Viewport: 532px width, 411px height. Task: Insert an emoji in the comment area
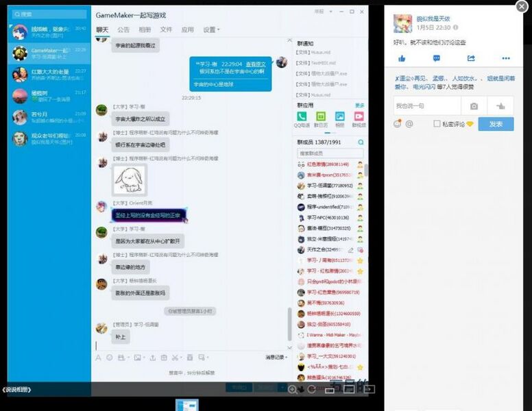397,124
